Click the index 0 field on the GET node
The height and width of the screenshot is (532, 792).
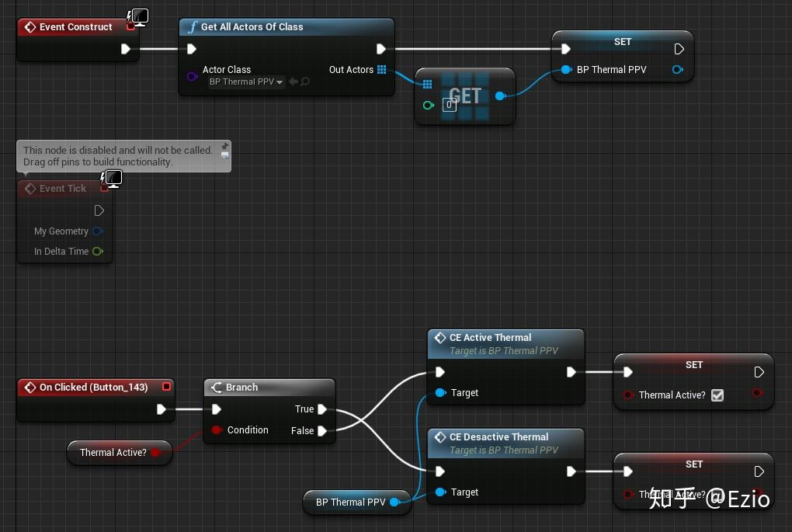pyautogui.click(x=449, y=105)
